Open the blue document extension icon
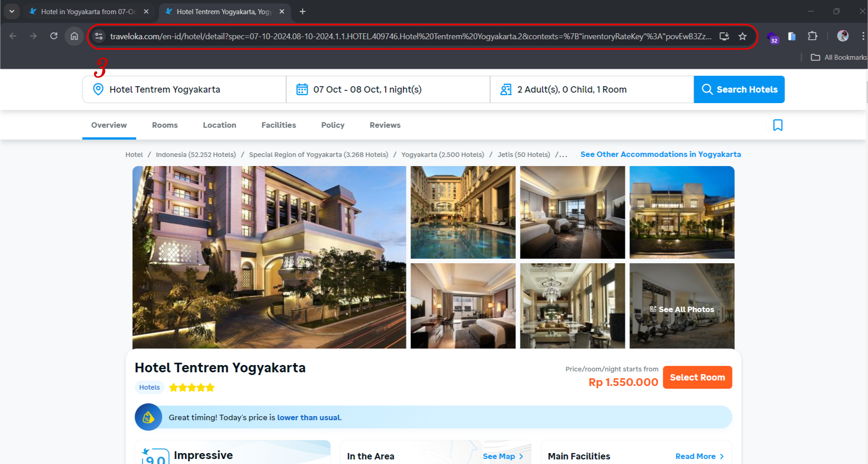The height and width of the screenshot is (464, 868). pyautogui.click(x=792, y=36)
